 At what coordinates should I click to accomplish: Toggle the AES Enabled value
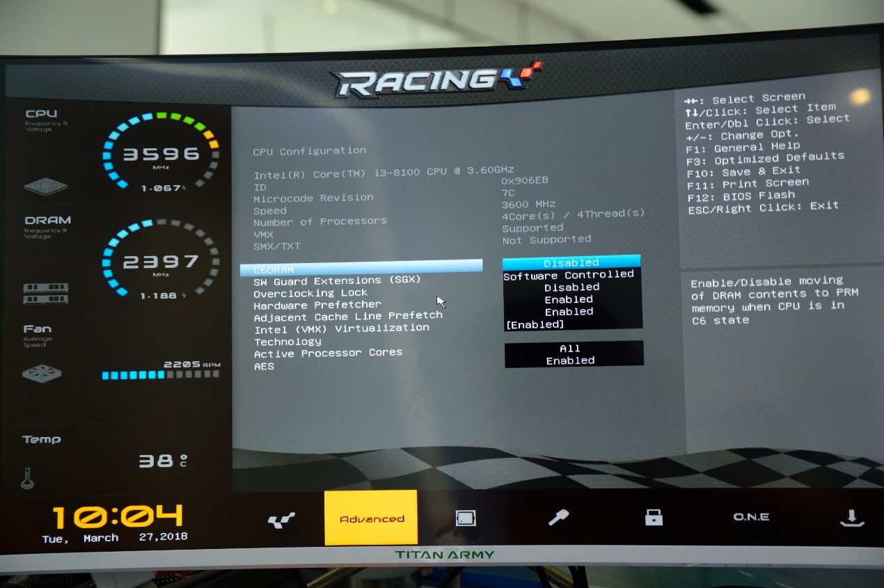(x=570, y=360)
